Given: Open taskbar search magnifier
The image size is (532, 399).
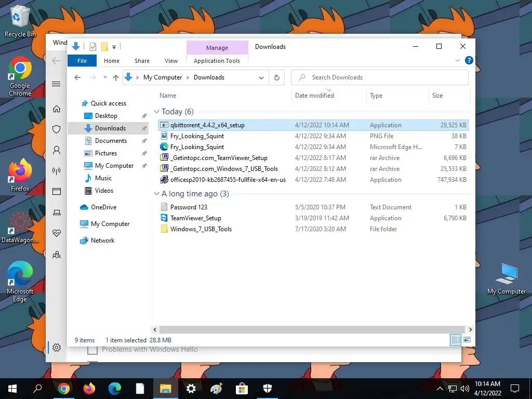Looking at the screenshot, I should coord(37,389).
